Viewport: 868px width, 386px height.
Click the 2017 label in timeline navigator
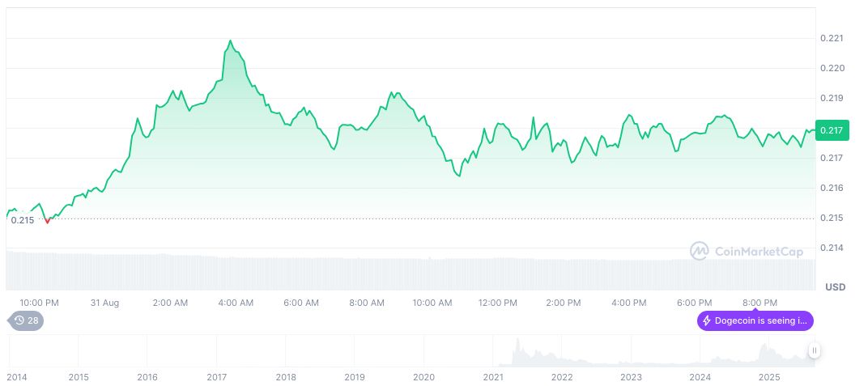click(x=216, y=377)
